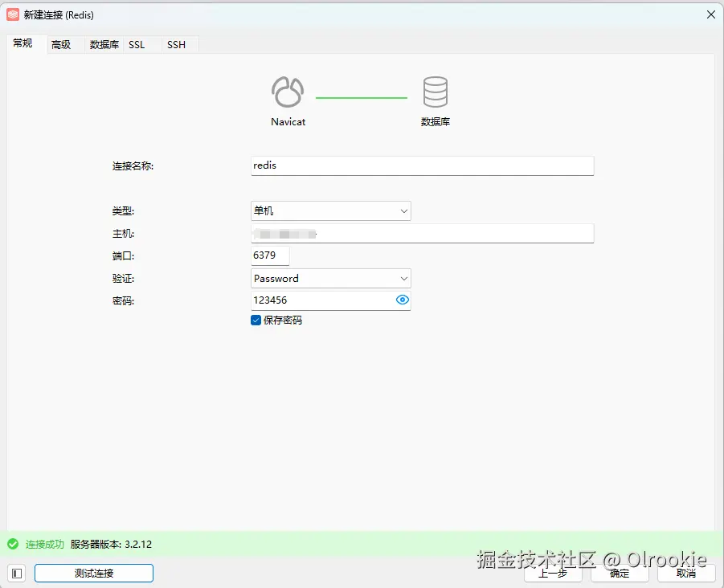Image resolution: width=724 pixels, height=588 pixels.
Task: Click the 新建连接 (Redis) window title
Action: tap(59, 15)
